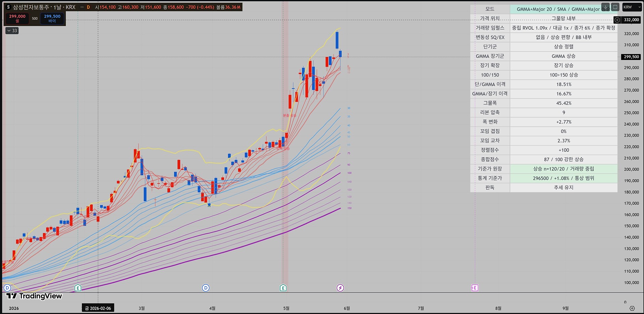The height and width of the screenshot is (314, 644).
Task: Click the 금 2026-02-06 date label
Action: click(x=98, y=308)
